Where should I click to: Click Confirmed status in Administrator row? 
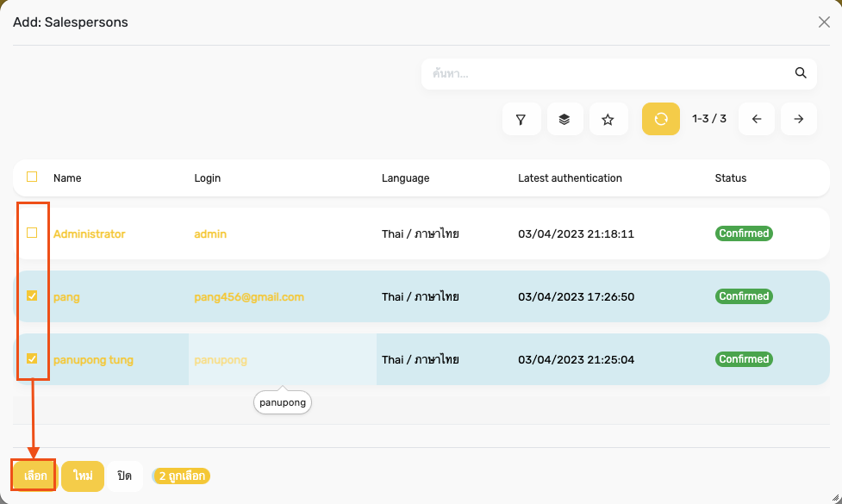click(744, 233)
